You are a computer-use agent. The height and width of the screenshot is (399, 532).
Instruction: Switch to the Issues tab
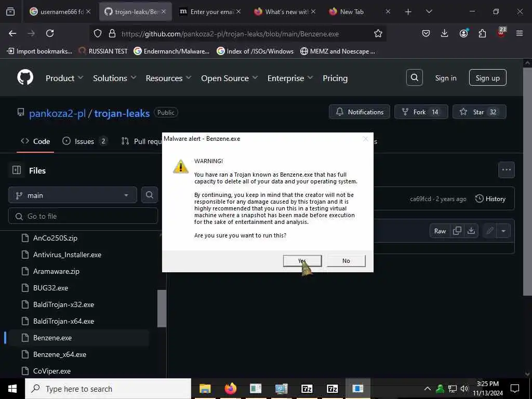[x=85, y=141]
